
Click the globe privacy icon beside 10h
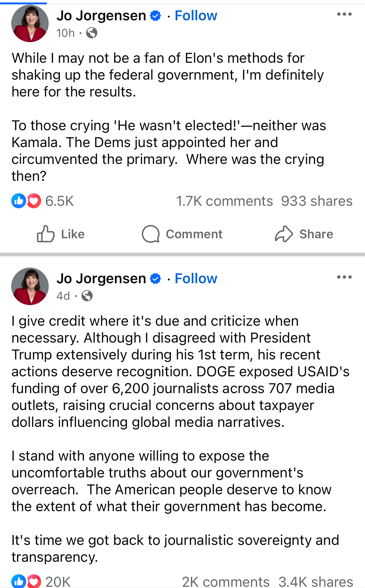pyautogui.click(x=91, y=33)
